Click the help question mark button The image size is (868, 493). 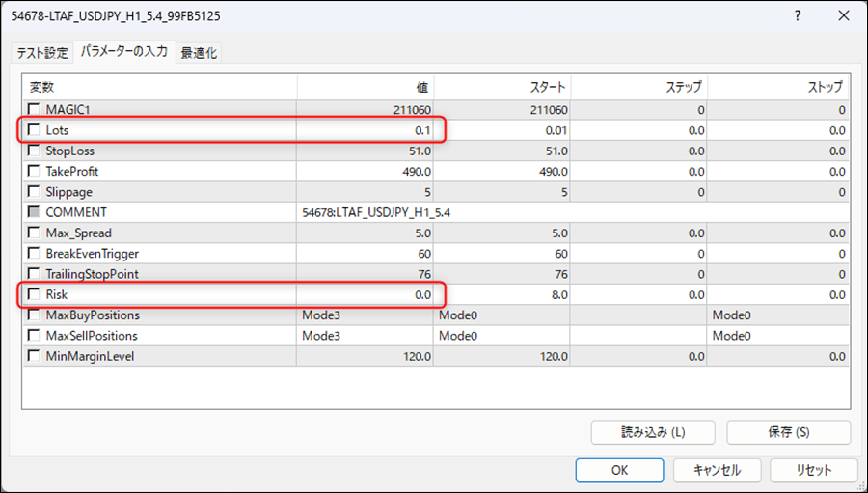click(797, 16)
